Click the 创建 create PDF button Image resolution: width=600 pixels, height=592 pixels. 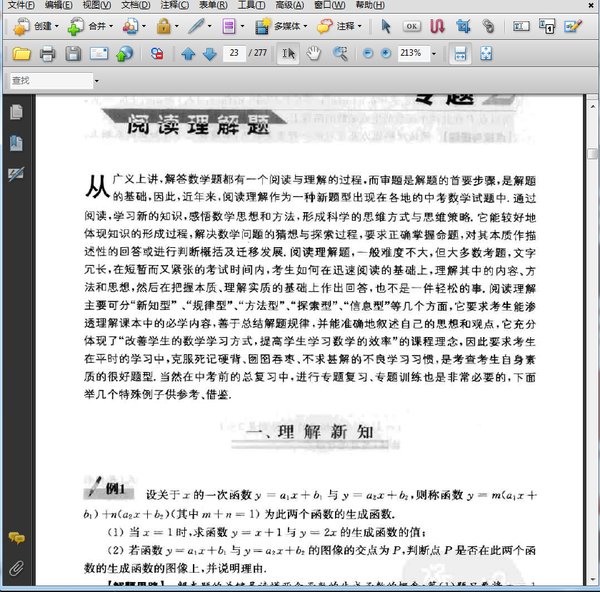(32, 26)
